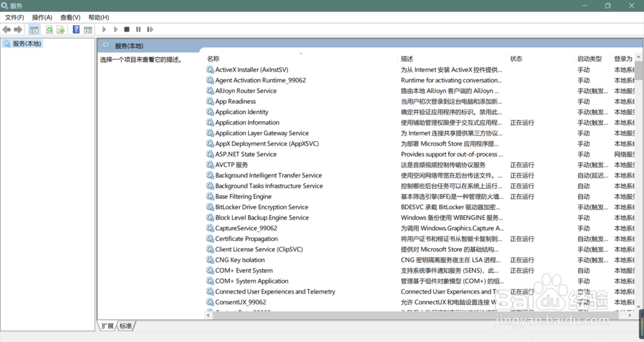
Task: Click the Application Information gear icon
Action: click(210, 122)
